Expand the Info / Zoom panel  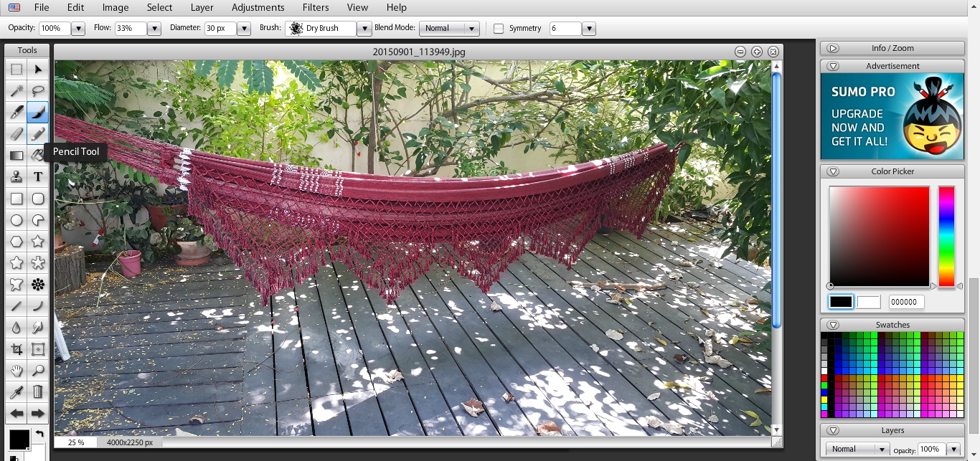833,48
